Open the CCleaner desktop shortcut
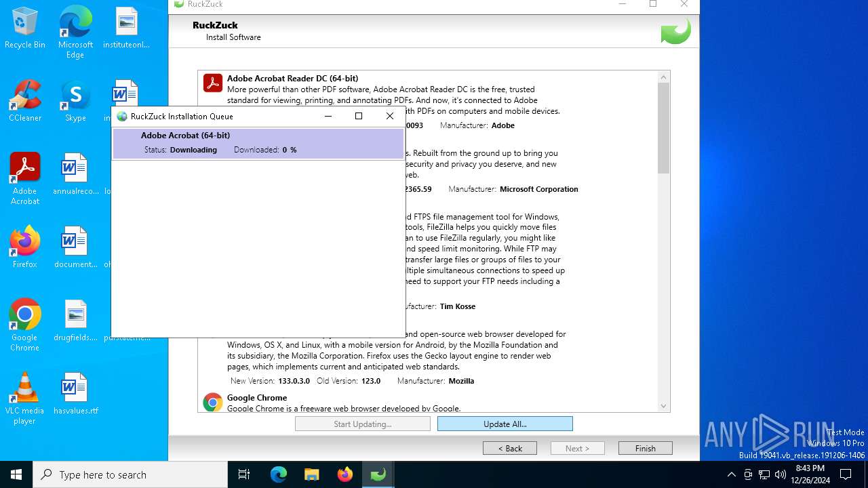Image resolution: width=868 pixels, height=488 pixels. click(25, 101)
